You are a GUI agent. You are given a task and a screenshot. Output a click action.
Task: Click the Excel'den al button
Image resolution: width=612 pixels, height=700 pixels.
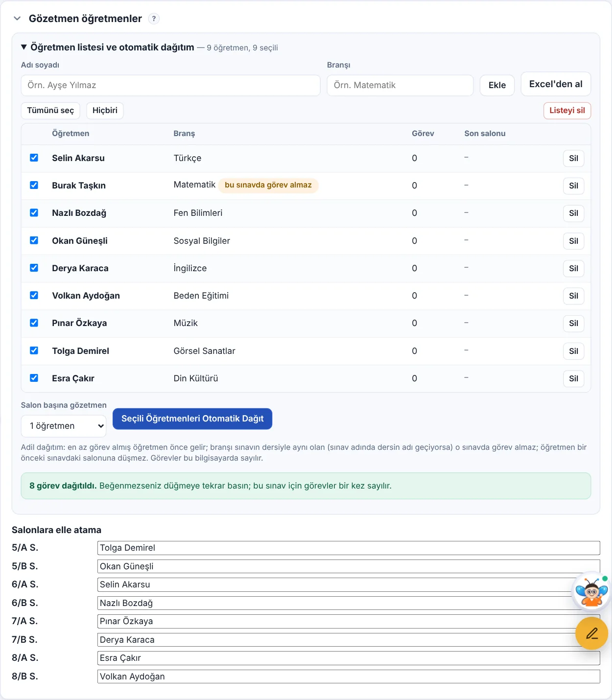coord(556,84)
